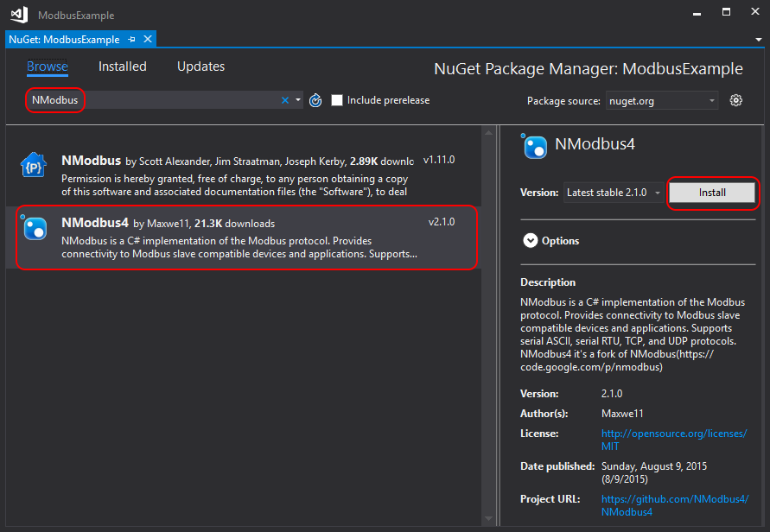Click the NModbus4 package icon in list
The height and width of the screenshot is (532, 770).
[x=35, y=228]
